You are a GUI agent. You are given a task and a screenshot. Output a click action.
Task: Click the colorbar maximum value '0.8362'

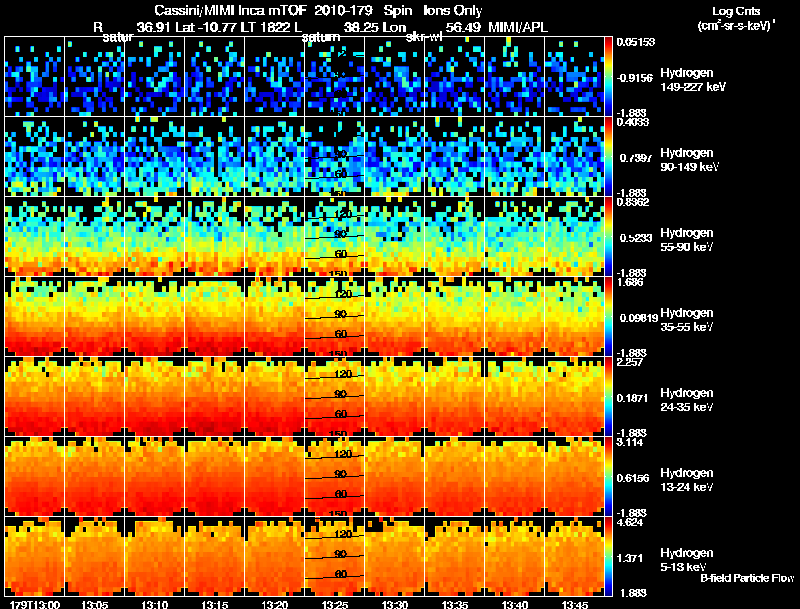[x=633, y=202]
